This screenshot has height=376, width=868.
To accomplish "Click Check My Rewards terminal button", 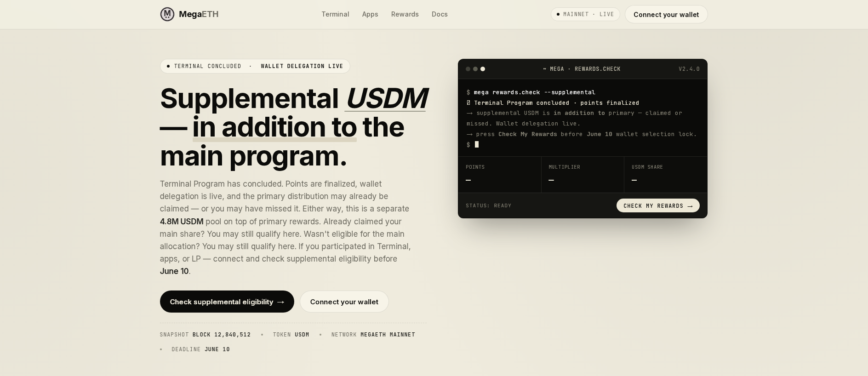I will 658,205.
